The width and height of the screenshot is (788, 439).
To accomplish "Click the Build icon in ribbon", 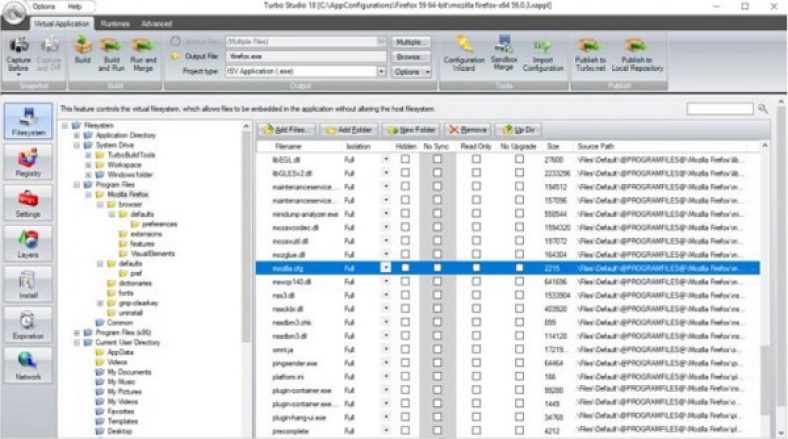I will coord(83,51).
